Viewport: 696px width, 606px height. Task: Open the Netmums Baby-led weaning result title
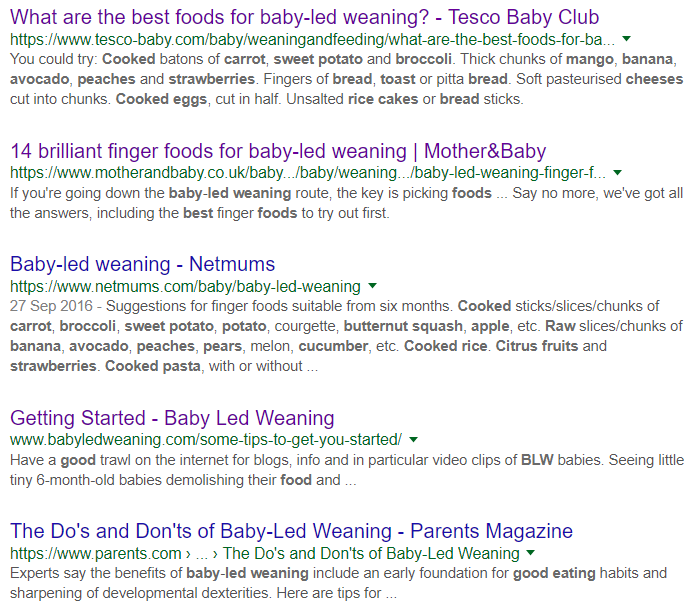coord(142,265)
